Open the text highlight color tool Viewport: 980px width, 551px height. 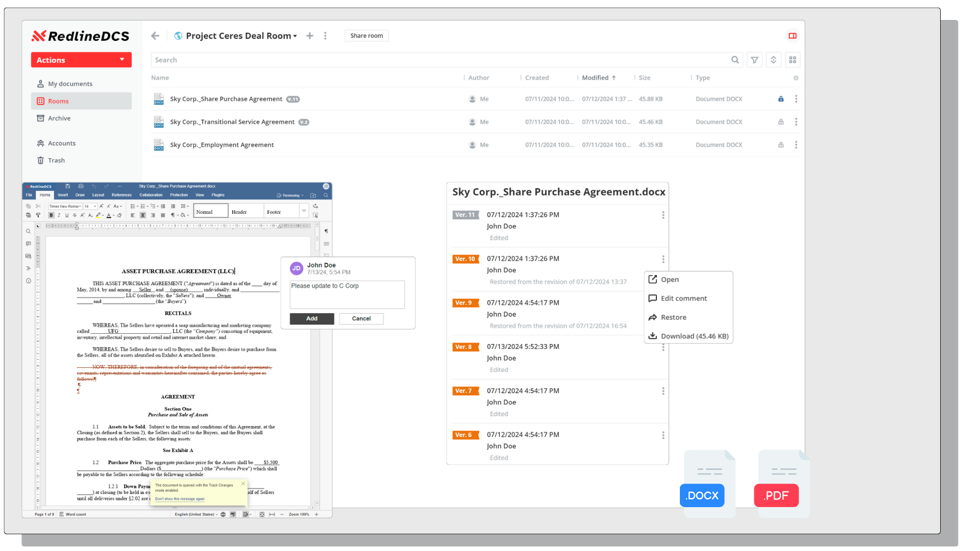tap(99, 215)
